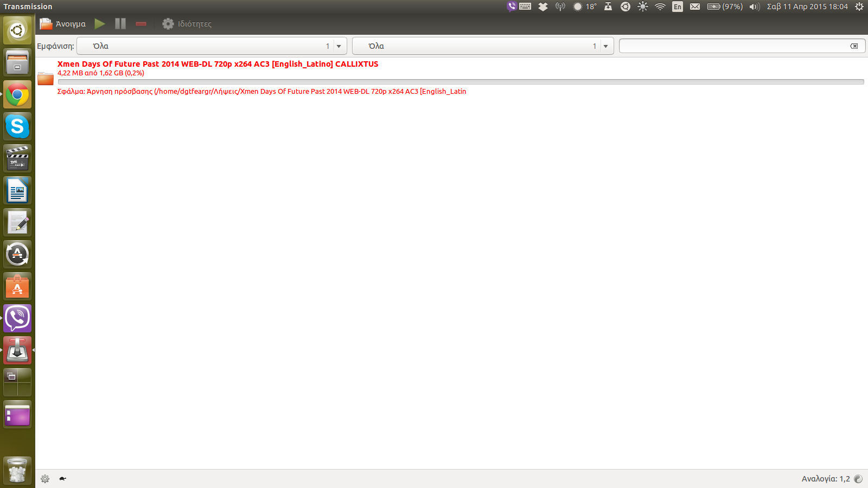The height and width of the screenshot is (488, 868).
Task: Open the text editor from the launcher
Action: pyautogui.click(x=17, y=222)
